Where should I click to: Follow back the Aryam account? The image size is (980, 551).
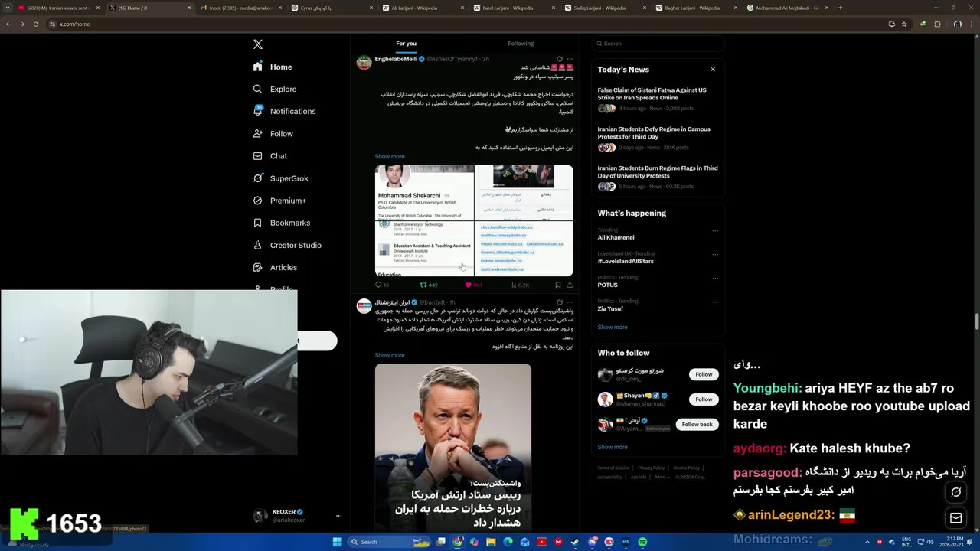click(x=697, y=424)
